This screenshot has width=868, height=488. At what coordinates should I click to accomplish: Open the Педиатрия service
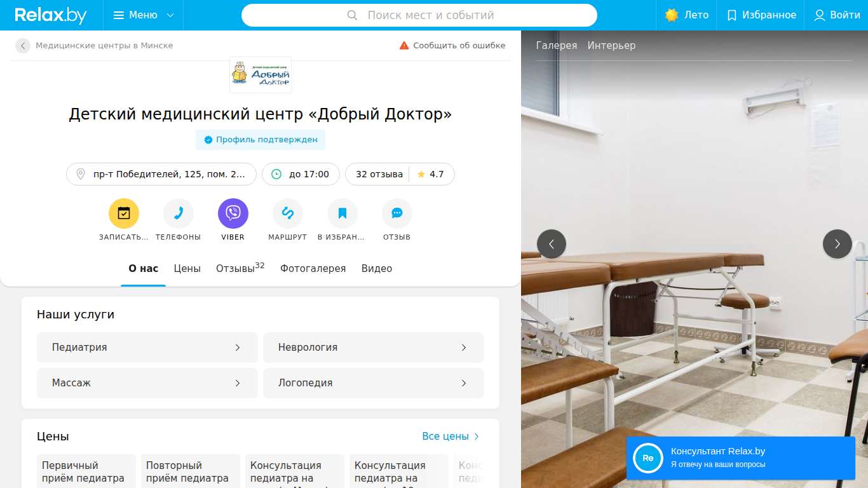(147, 348)
